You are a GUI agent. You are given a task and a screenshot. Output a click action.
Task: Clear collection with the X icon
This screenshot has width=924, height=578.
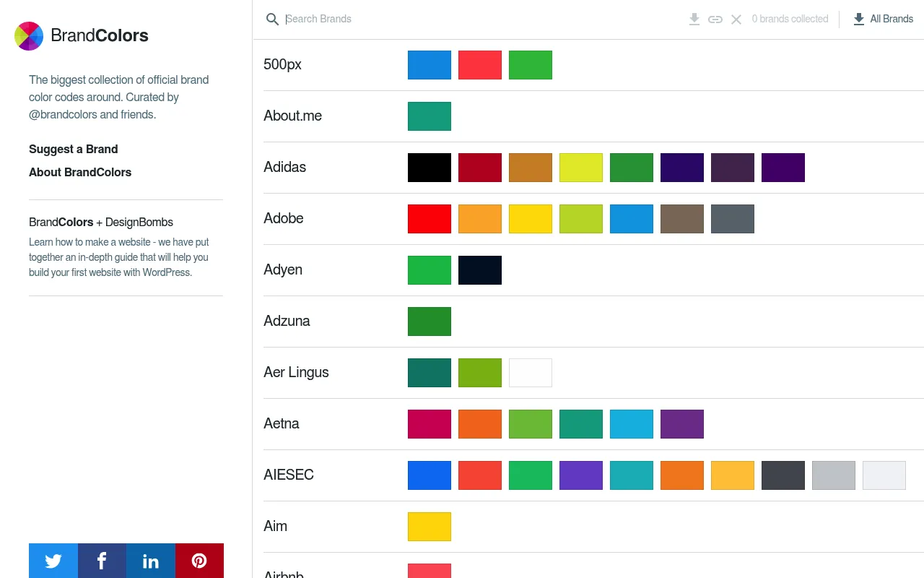click(x=736, y=20)
